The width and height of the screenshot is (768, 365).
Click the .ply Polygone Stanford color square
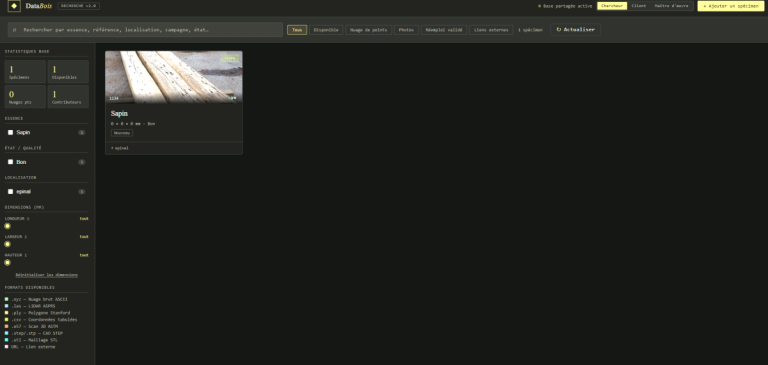(7, 313)
